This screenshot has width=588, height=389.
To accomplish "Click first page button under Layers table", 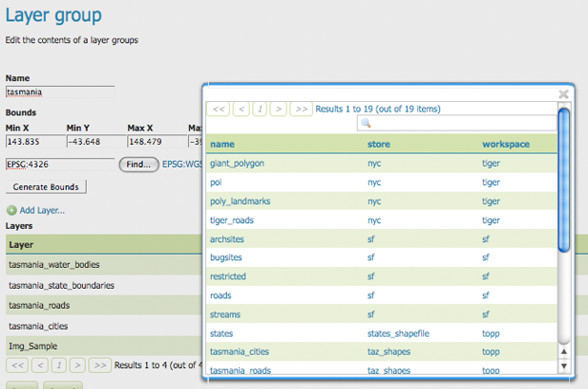I will point(17,365).
